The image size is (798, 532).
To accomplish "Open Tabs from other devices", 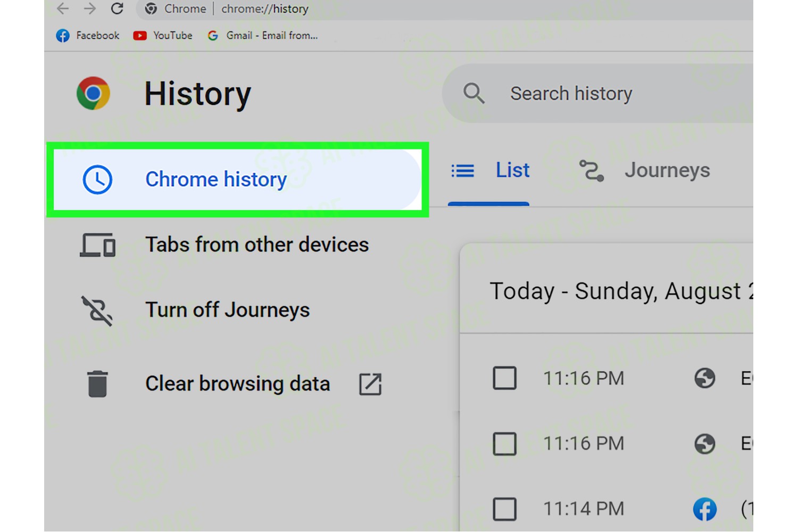I will 223,245.
